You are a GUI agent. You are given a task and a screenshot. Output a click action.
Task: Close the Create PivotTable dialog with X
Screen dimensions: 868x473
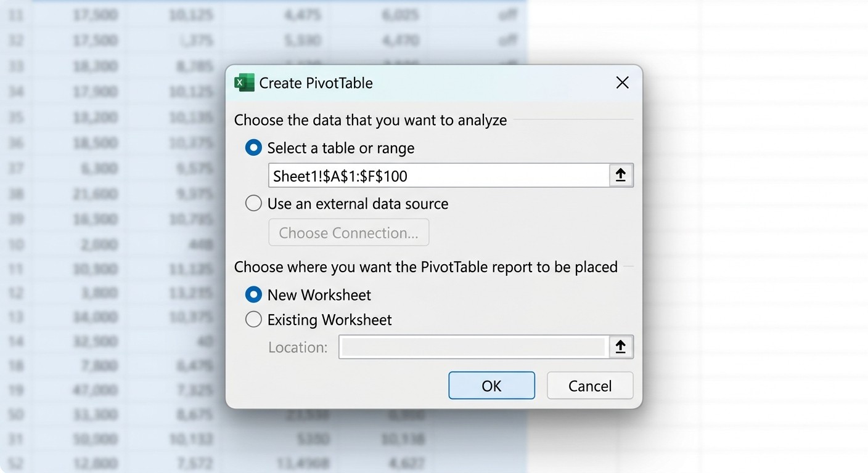tap(623, 83)
